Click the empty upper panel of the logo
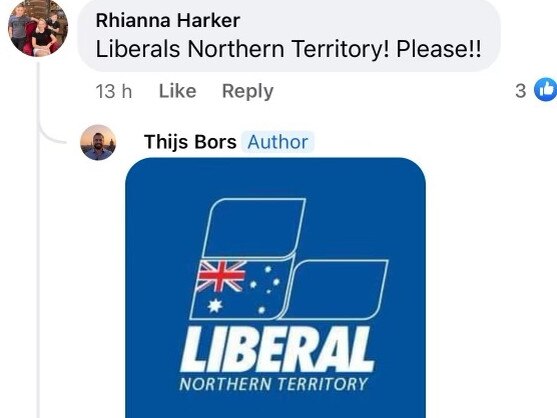 (x=254, y=227)
